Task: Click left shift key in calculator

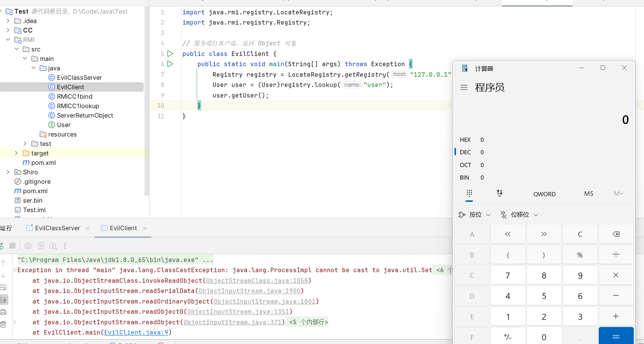Action: 508,234
